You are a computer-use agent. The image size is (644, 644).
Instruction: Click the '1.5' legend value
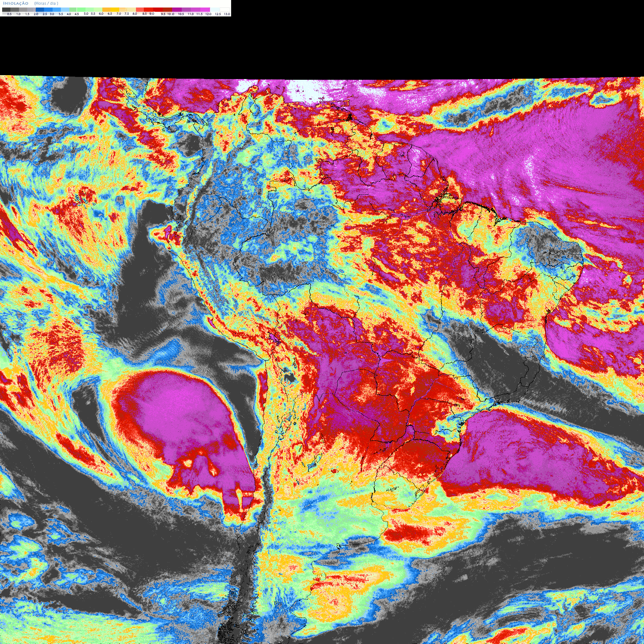coord(27,14)
